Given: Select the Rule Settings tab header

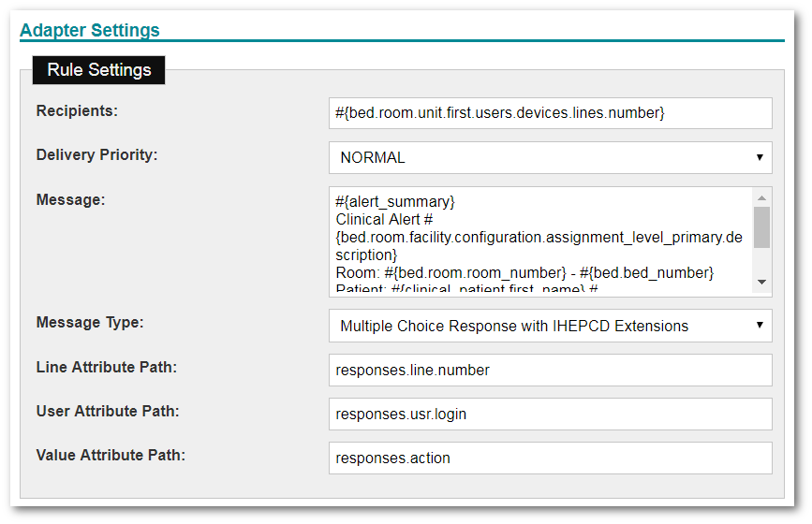Looking at the screenshot, I should pyautogui.click(x=98, y=70).
